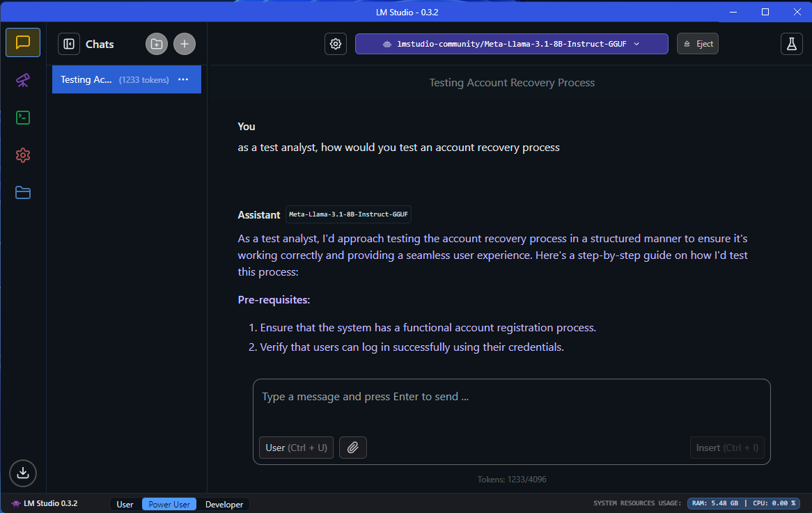
Task: Click the (1233 tokens) label in chat list
Action: click(x=144, y=80)
